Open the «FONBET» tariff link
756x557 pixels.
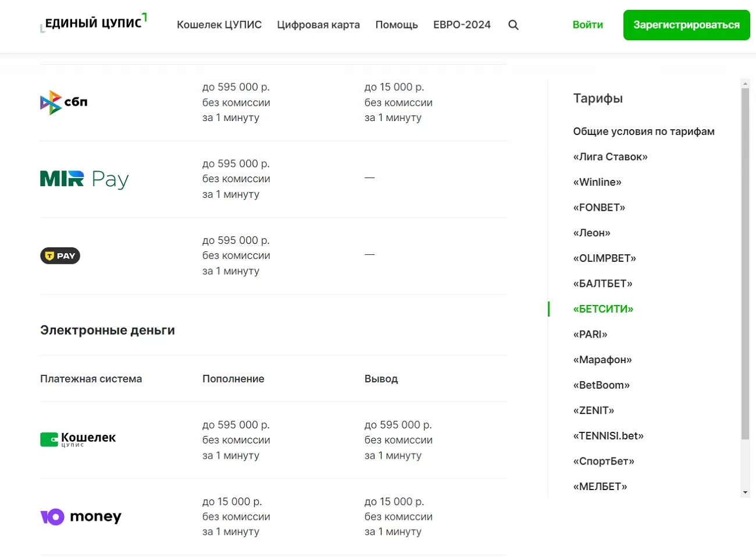pos(599,207)
